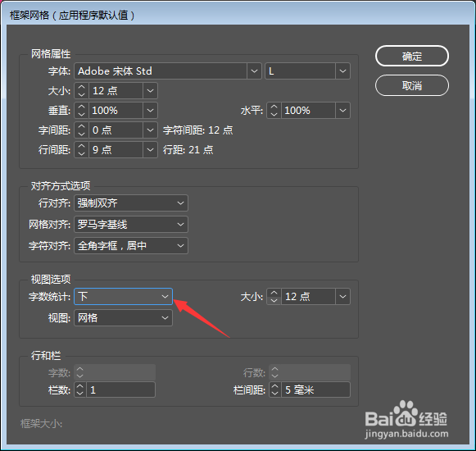The height and width of the screenshot is (451, 476).
Task: Open the 视图 网格 dropdown
Action: coord(123,318)
